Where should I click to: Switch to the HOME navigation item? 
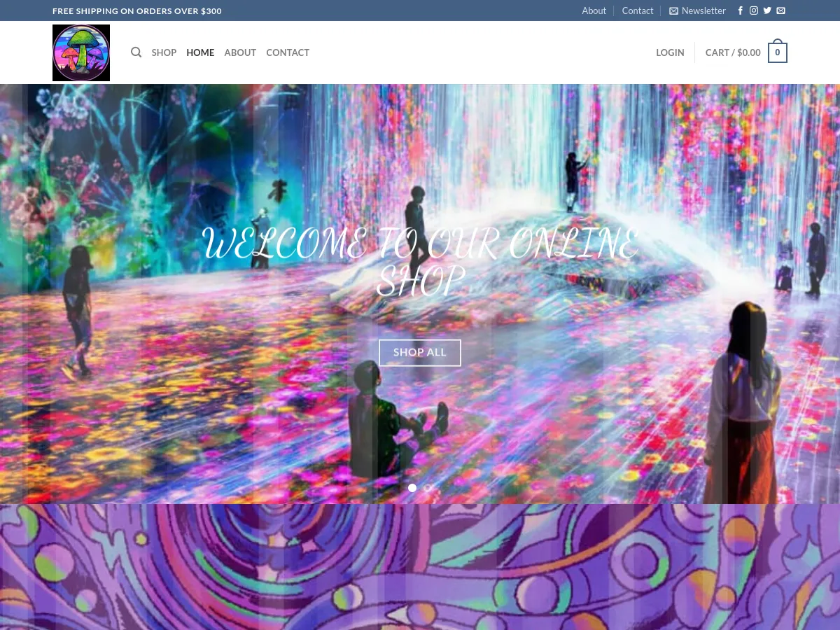pos(200,52)
